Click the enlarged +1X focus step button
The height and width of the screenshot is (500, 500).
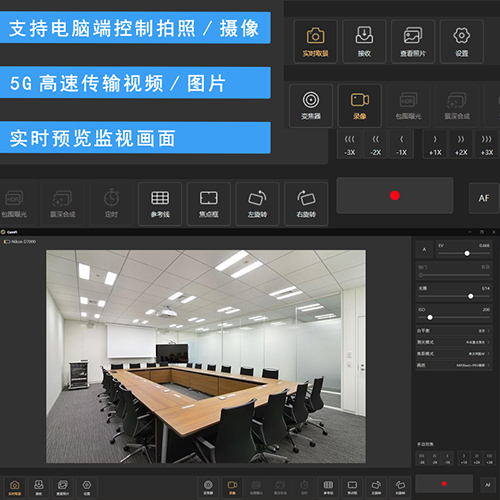click(435, 144)
